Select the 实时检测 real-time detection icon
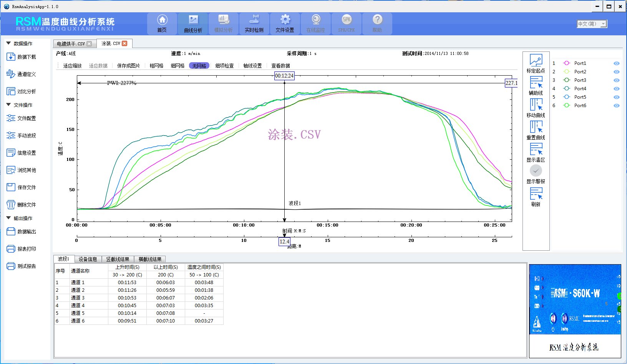The height and width of the screenshot is (364, 627). tap(254, 20)
